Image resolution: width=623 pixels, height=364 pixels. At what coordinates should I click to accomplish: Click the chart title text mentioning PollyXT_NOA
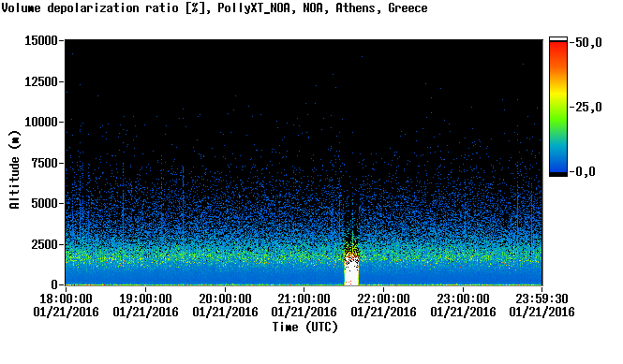[215, 7]
